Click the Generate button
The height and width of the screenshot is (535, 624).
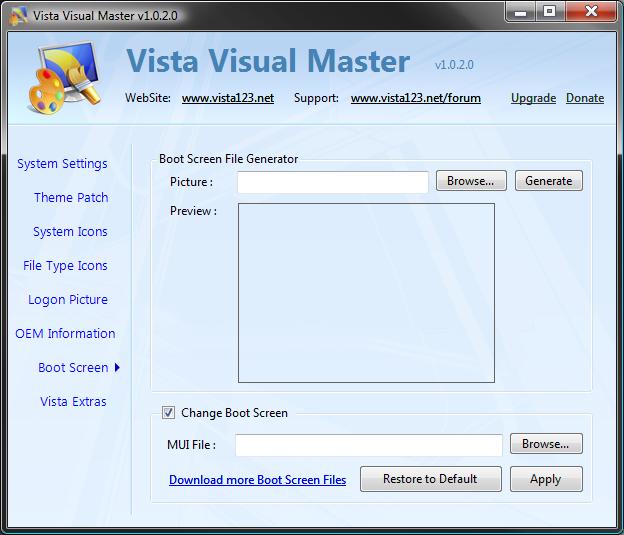549,181
